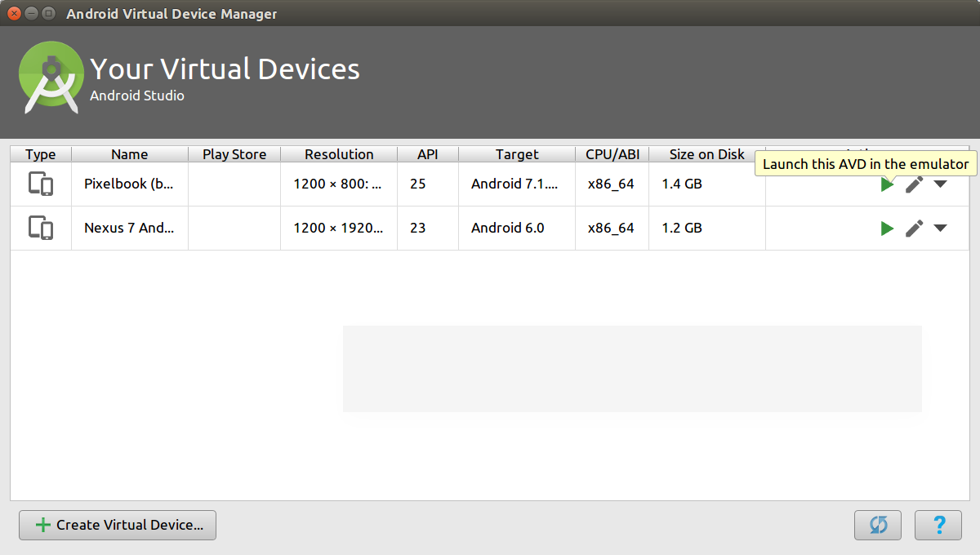Click Create Virtual Device button
Image resolution: width=980 pixels, height=555 pixels.
118,525
